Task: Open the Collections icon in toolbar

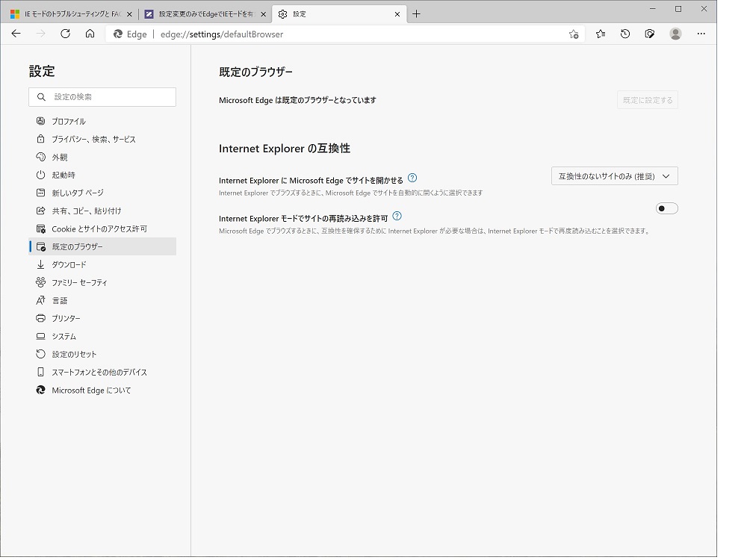Action: 650,34
